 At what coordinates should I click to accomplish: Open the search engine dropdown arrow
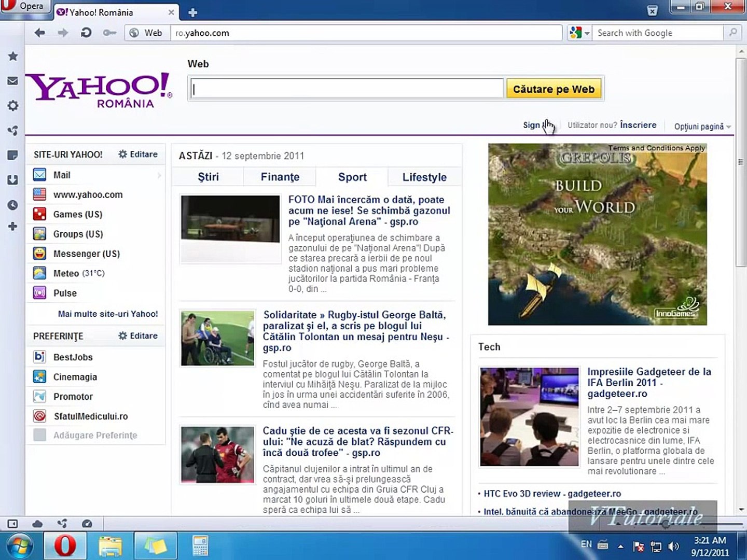click(587, 33)
